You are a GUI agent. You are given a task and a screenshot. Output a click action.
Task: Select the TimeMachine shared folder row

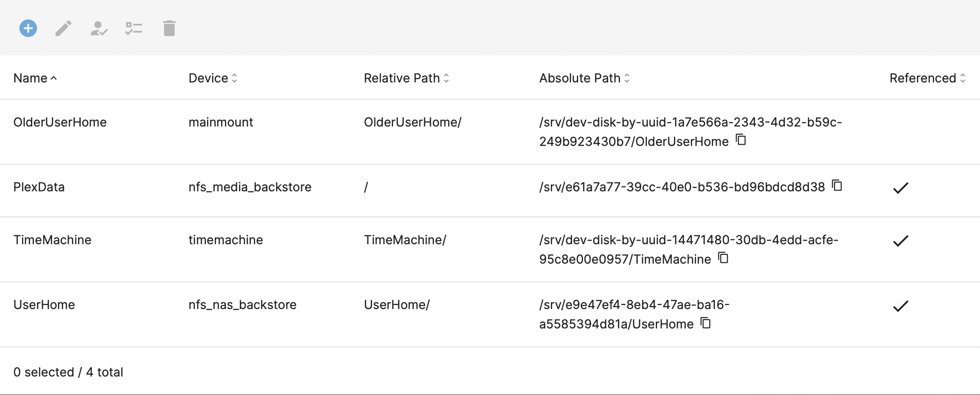490,250
